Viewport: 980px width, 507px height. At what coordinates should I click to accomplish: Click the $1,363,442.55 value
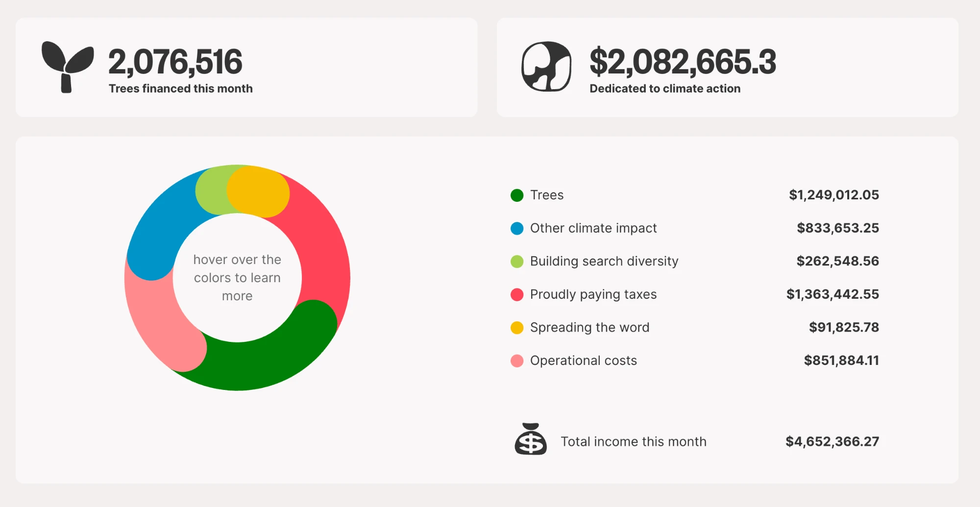(833, 294)
